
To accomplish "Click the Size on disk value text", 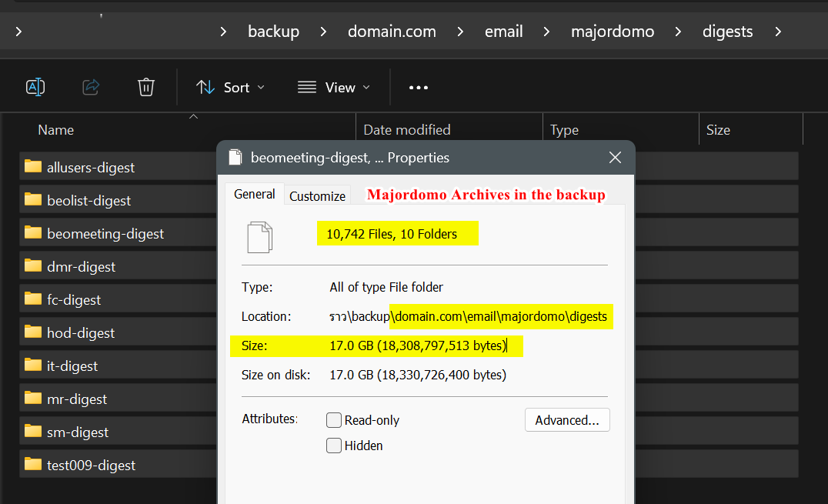I will pyautogui.click(x=418, y=375).
